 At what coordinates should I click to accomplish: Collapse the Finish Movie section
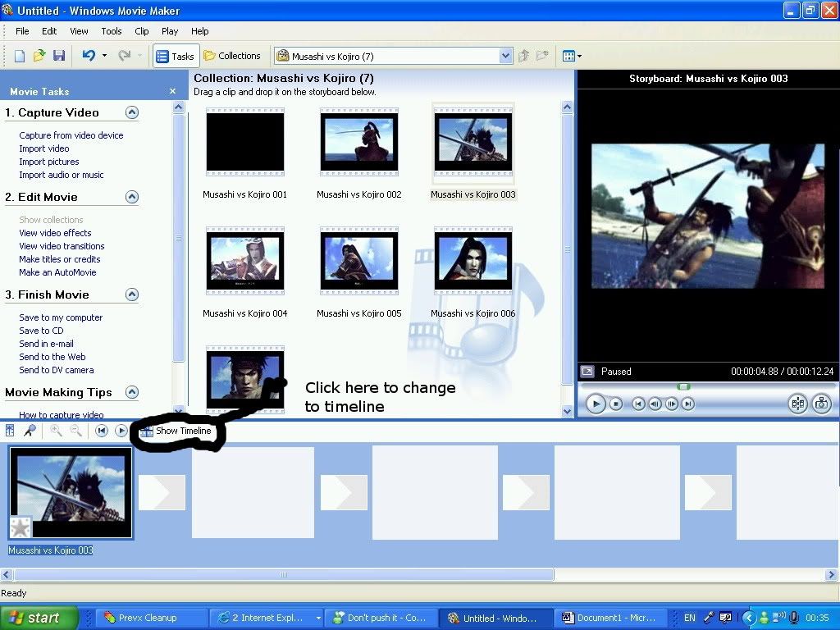pyautogui.click(x=132, y=294)
